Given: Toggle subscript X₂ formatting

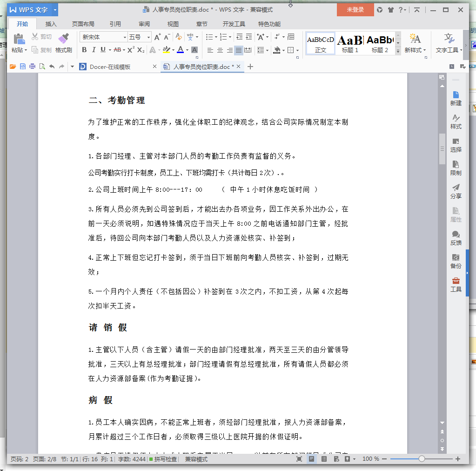Looking at the screenshot, I should 141,50.
